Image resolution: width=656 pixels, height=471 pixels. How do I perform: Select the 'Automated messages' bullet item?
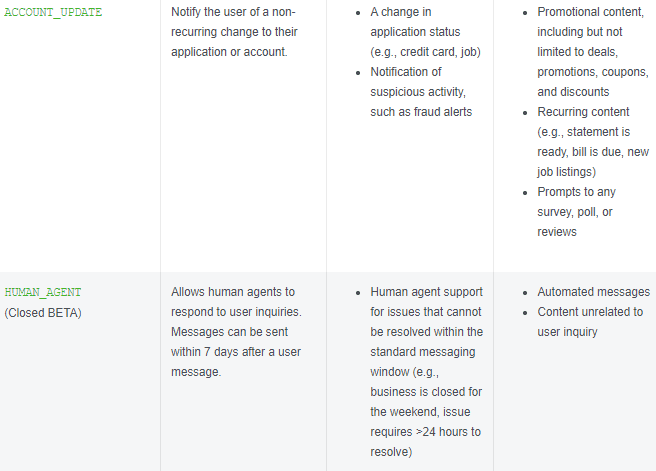point(593,292)
